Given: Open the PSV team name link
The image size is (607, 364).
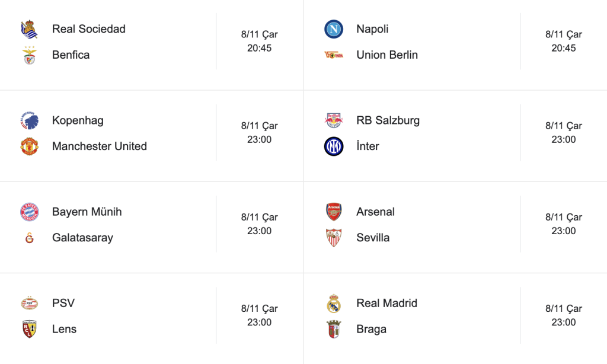Looking at the screenshot, I should (63, 303).
